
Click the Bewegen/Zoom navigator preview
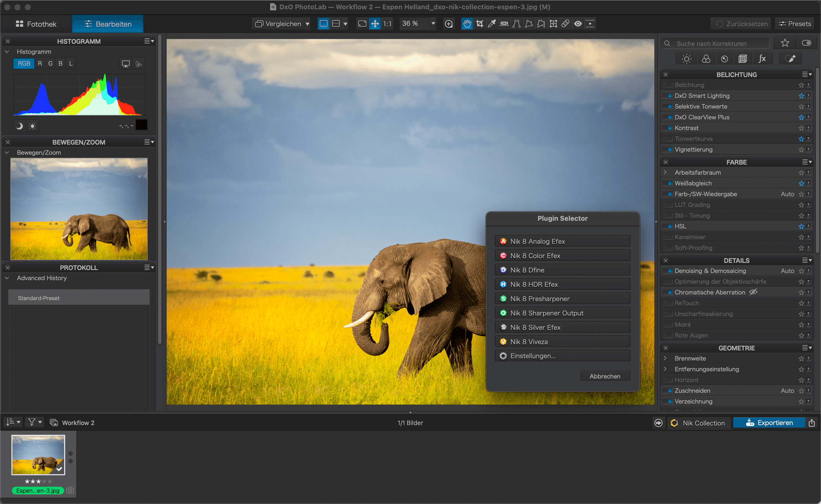coord(79,209)
